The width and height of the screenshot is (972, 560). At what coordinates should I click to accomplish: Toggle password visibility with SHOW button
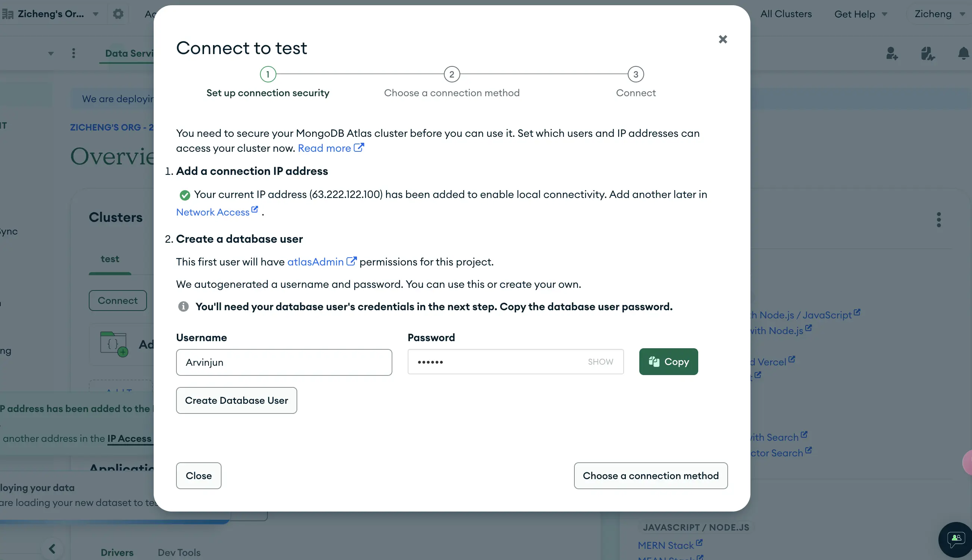click(600, 361)
